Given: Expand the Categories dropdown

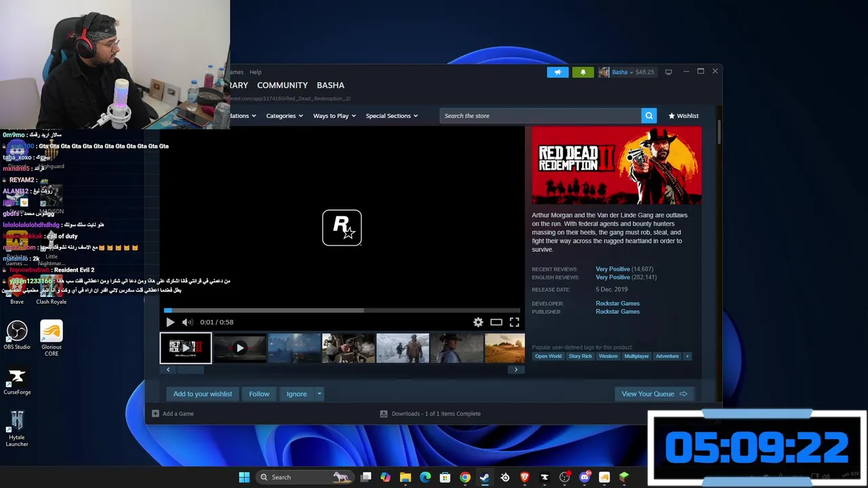Looking at the screenshot, I should [284, 116].
